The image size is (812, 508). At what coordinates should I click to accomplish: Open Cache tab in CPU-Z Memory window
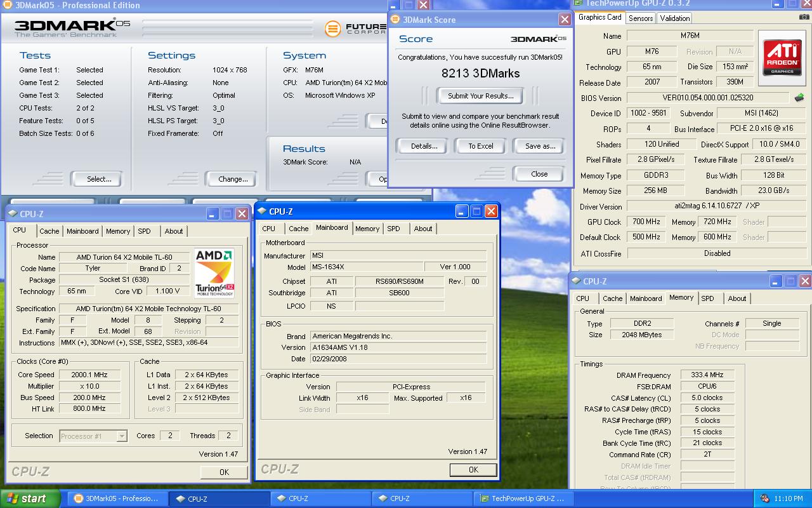pyautogui.click(x=613, y=298)
